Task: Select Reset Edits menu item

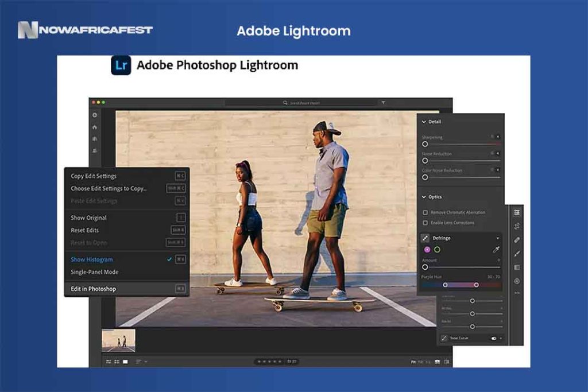Action: 126,230
